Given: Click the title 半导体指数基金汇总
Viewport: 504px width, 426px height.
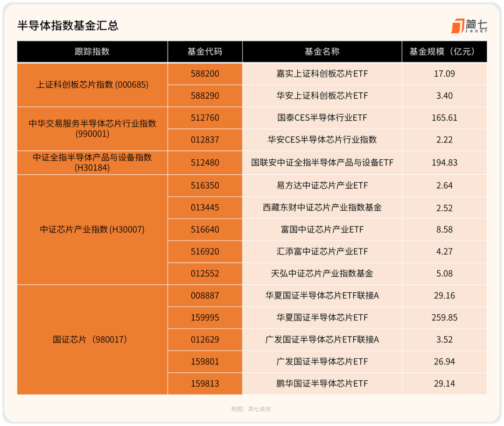Looking at the screenshot, I should click(x=68, y=26).
